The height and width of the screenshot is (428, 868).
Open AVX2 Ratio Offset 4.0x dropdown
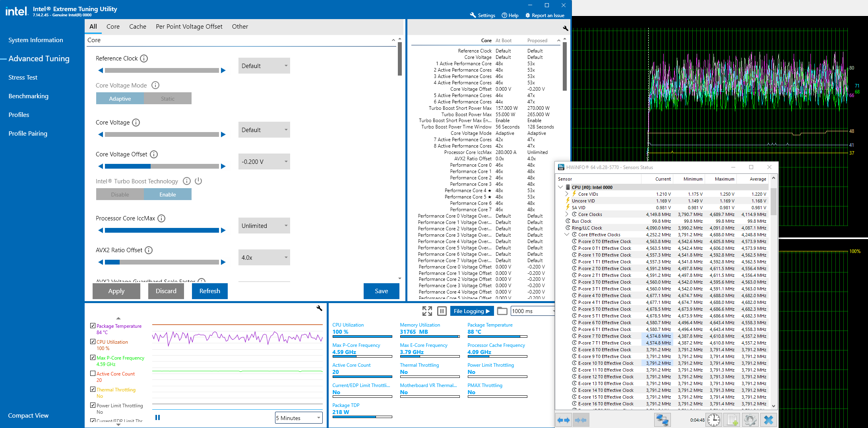click(x=264, y=258)
